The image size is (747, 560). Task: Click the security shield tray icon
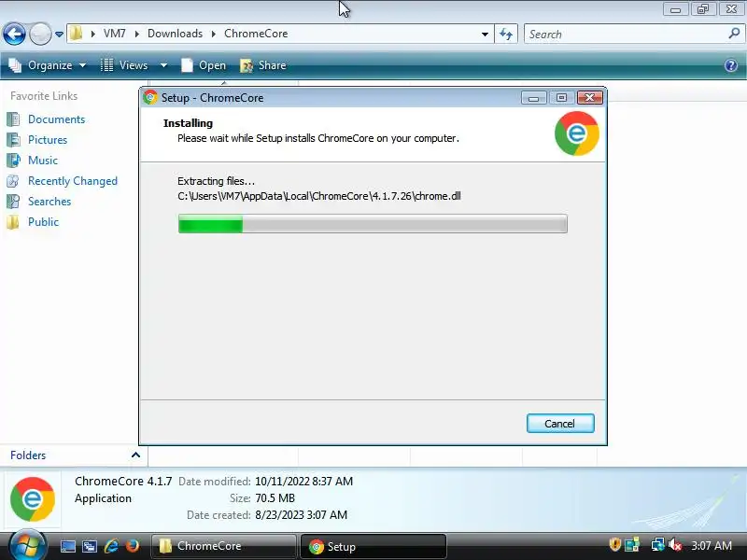click(615, 545)
